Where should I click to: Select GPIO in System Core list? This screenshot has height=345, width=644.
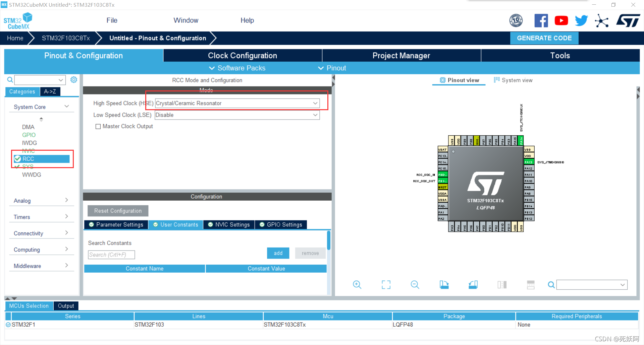(29, 135)
